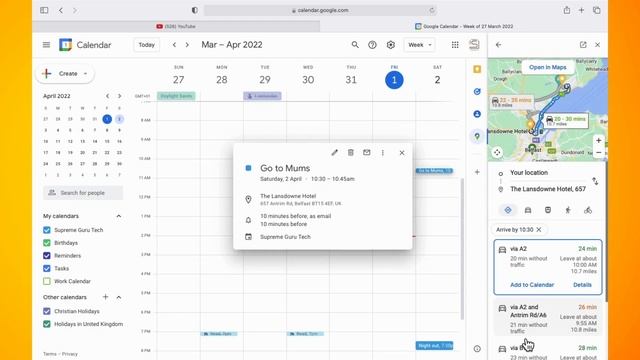The width and height of the screenshot is (640, 360).
Task: Toggle Reminders calendar checkbox
Action: [x=47, y=256]
